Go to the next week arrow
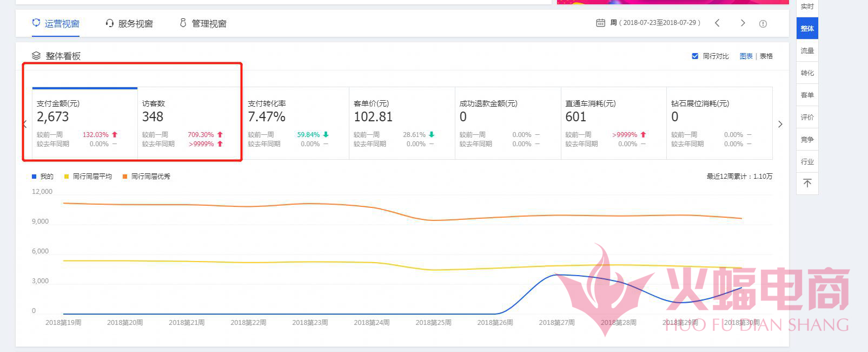Viewport: 868px width, 352px height. [x=743, y=23]
